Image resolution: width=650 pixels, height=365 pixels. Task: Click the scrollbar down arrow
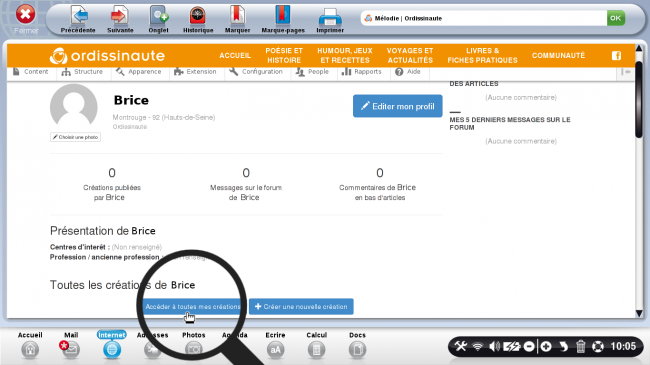[x=639, y=314]
